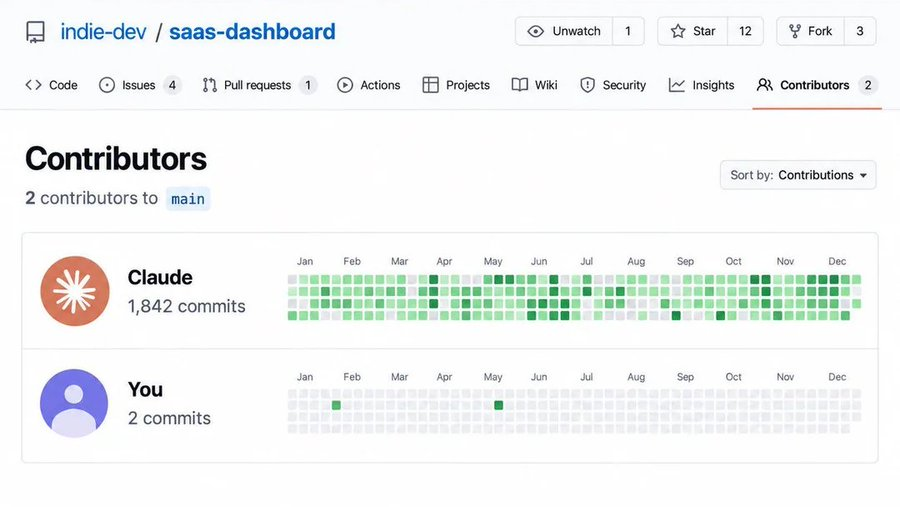This screenshot has width=900, height=507.
Task: Open the You contributor name
Action: coord(145,389)
